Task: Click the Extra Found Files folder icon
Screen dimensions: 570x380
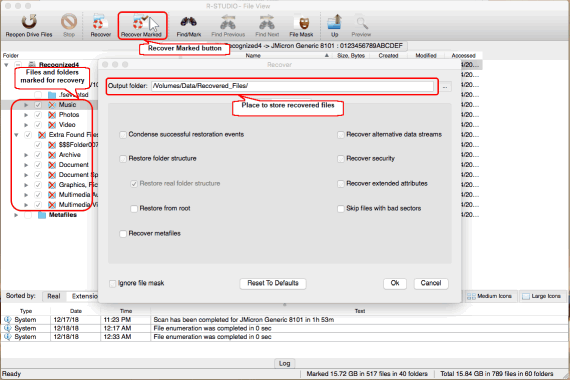Action: [x=42, y=135]
